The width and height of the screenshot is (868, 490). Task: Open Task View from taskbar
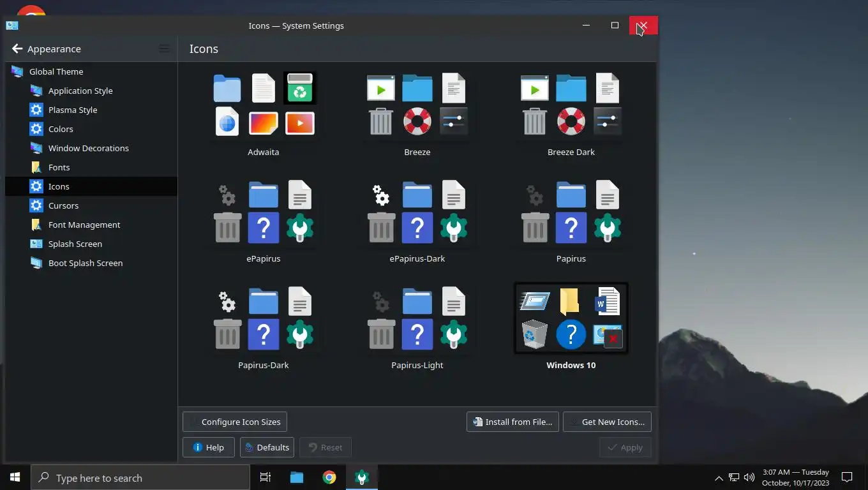266,477
